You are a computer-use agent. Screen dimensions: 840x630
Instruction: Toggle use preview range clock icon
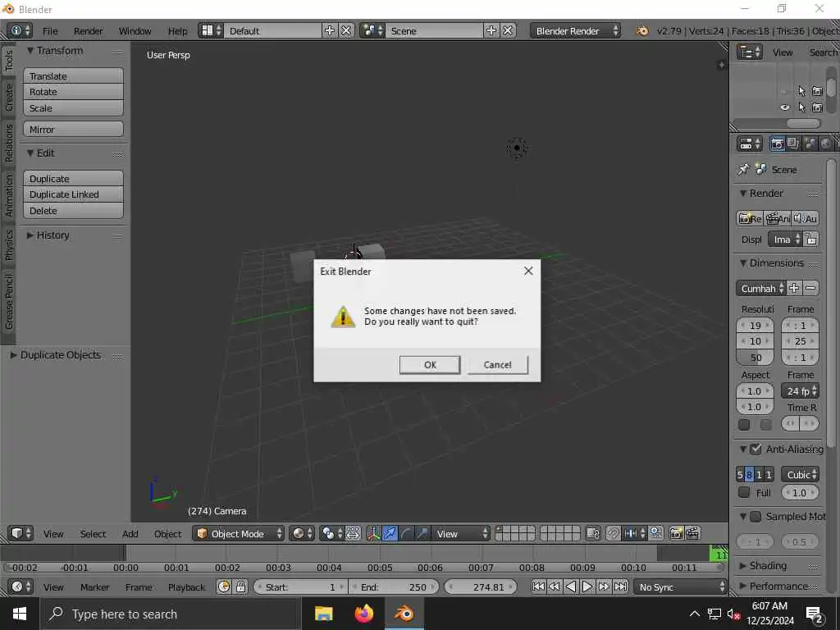[x=224, y=587]
